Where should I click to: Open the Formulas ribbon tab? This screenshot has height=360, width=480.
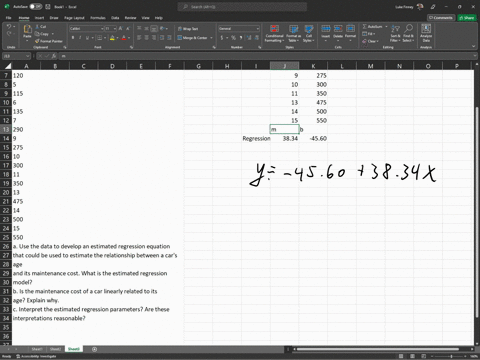pyautogui.click(x=98, y=18)
